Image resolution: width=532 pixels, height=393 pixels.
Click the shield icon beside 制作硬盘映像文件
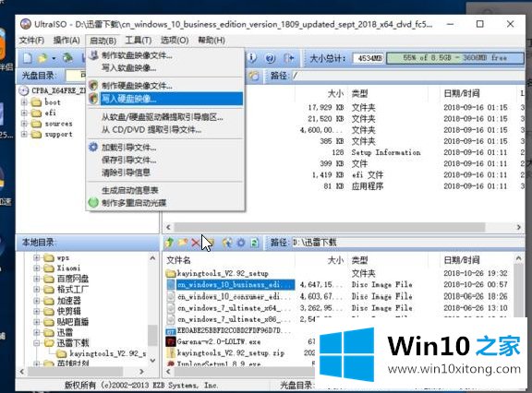[93, 86]
